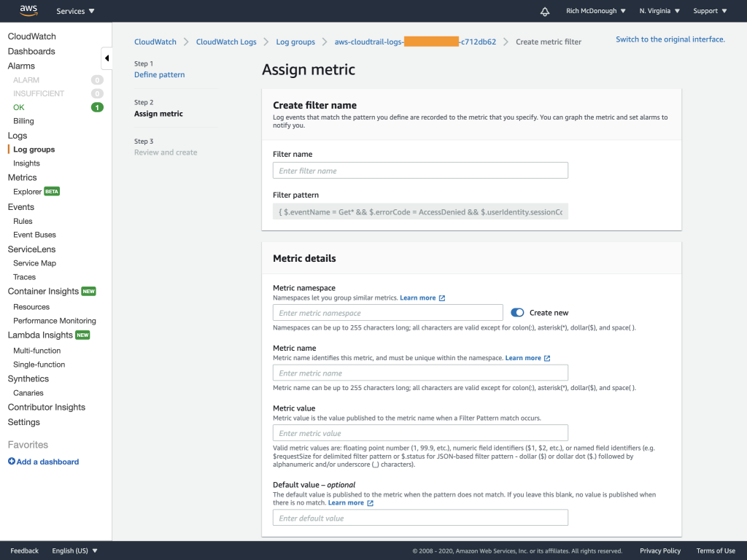Click inside the Filter name field
This screenshot has width=747, height=560.
(x=420, y=170)
